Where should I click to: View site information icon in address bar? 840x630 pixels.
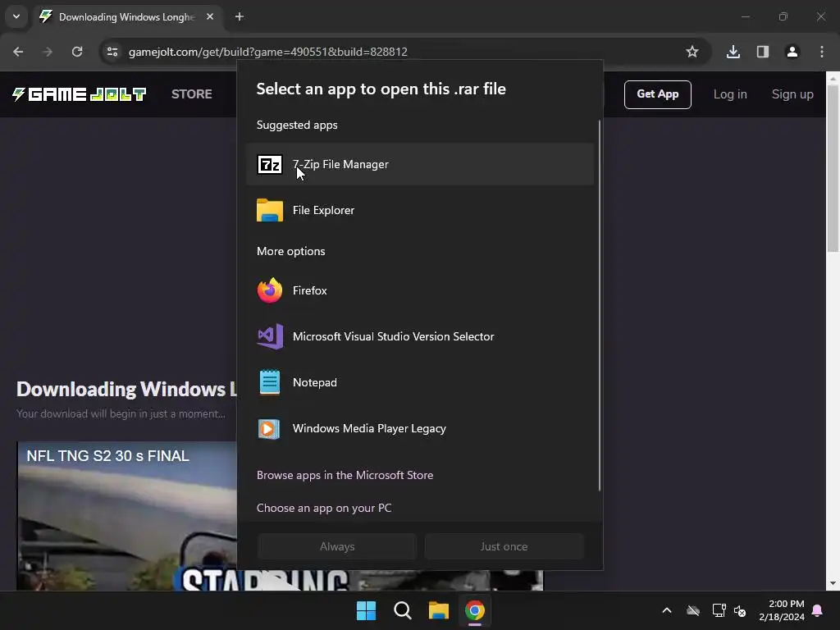pos(112,52)
